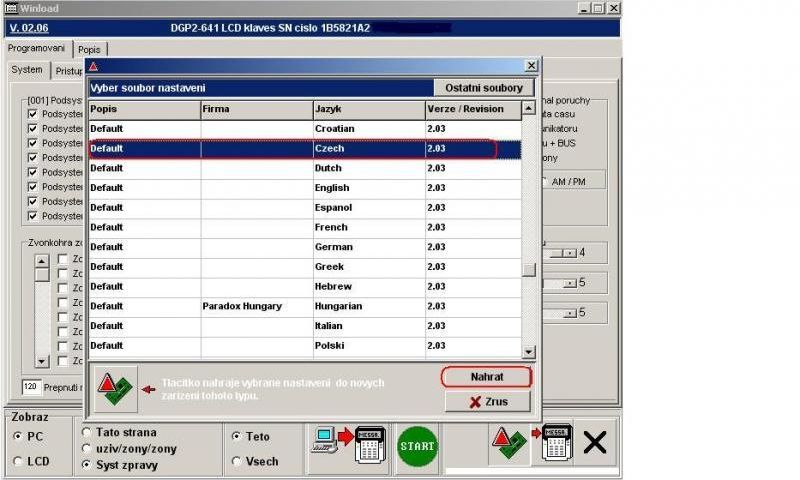Click the large load-settings icon in the dialog
The height and width of the screenshot is (480, 800).
tap(117, 389)
